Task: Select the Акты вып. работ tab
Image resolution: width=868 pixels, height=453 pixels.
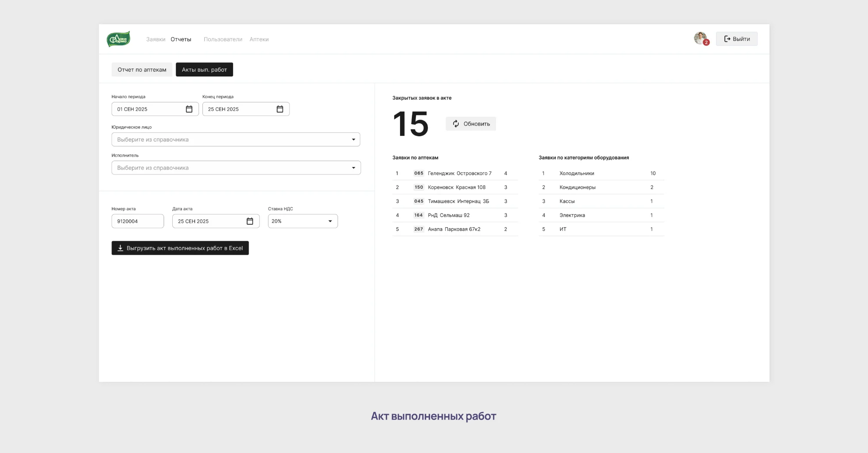Action: pyautogui.click(x=204, y=70)
